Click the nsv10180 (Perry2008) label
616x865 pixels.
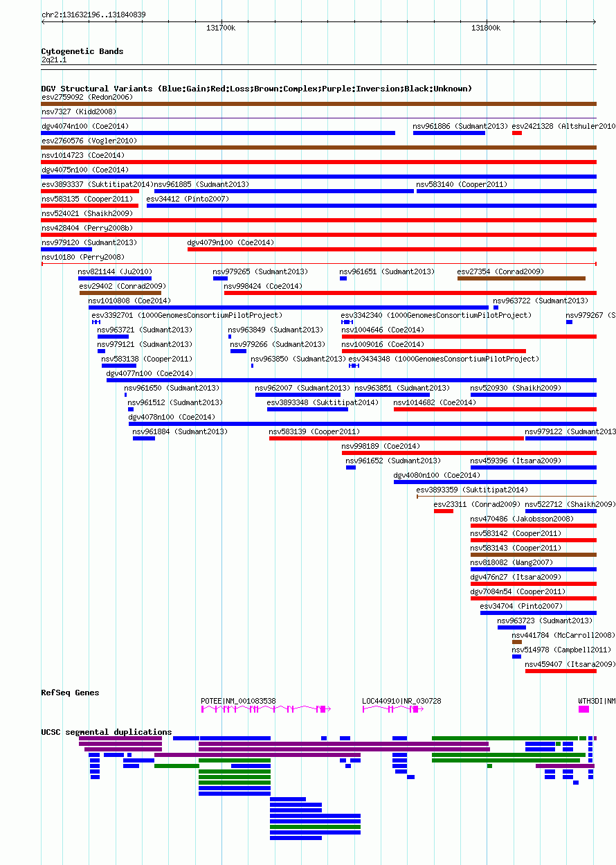coord(83,257)
